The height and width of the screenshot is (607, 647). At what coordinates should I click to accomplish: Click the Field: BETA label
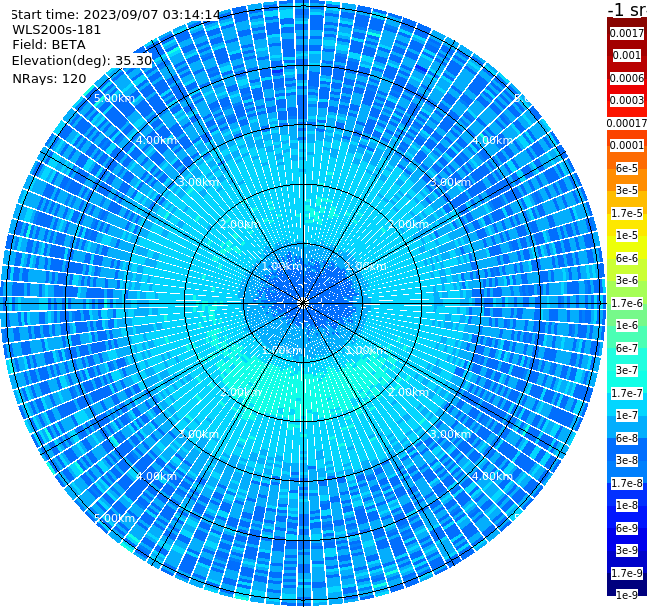(x=49, y=45)
